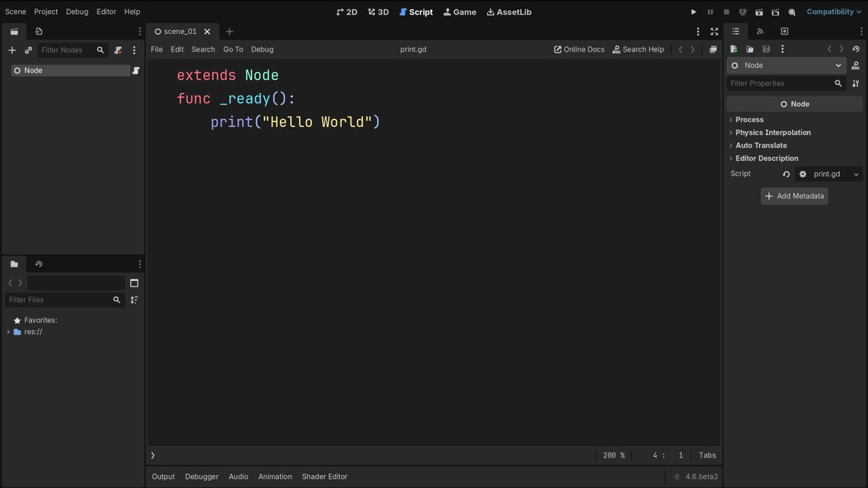Switch to the 2D workspace
This screenshot has width=868, height=488.
(x=347, y=12)
